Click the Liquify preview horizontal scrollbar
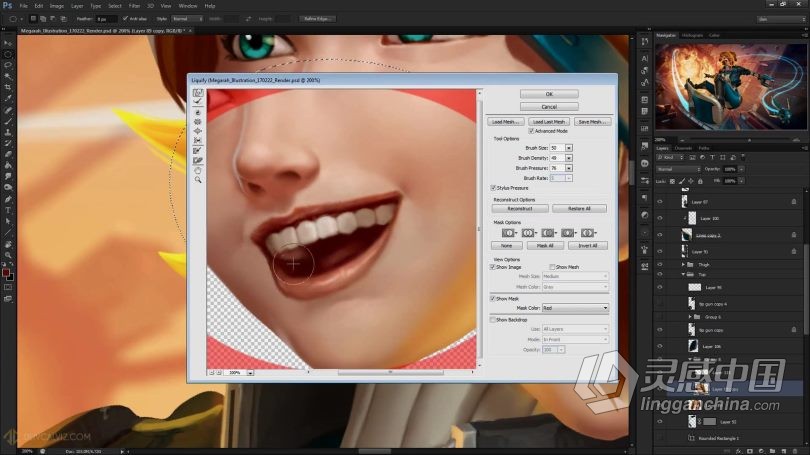 (x=390, y=372)
